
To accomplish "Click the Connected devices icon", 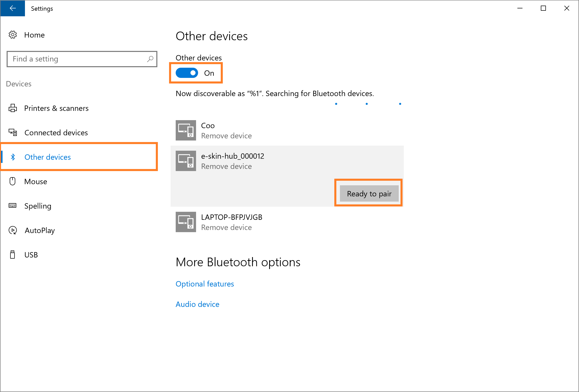I will point(13,133).
